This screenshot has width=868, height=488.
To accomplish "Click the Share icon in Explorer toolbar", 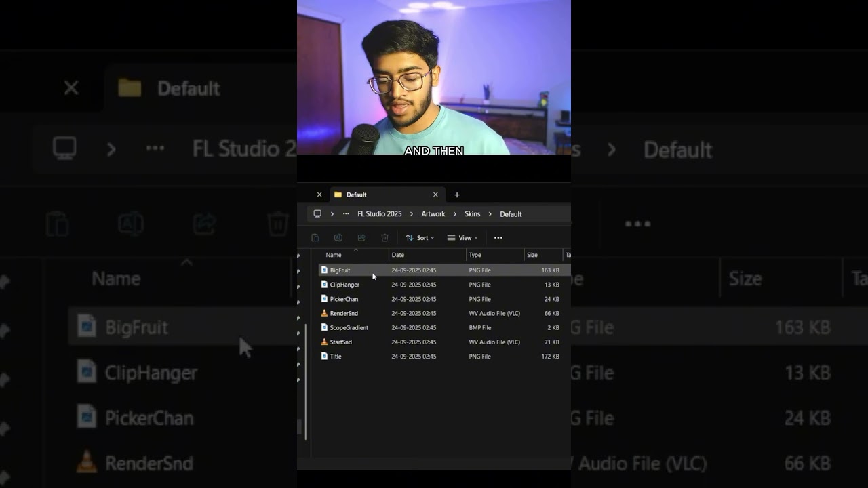I will pos(361,238).
